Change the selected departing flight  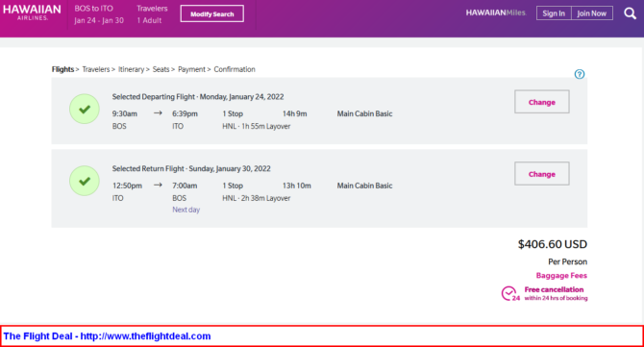(x=542, y=102)
